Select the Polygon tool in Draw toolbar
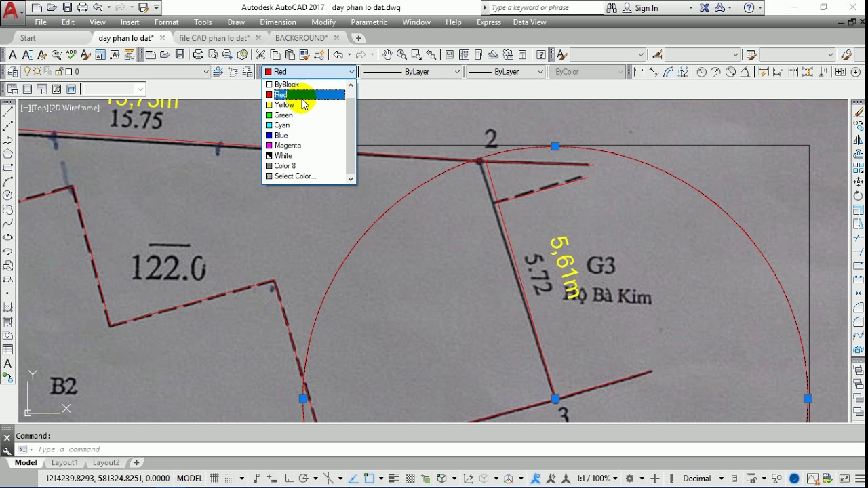This screenshot has height=488, width=868. (x=8, y=154)
